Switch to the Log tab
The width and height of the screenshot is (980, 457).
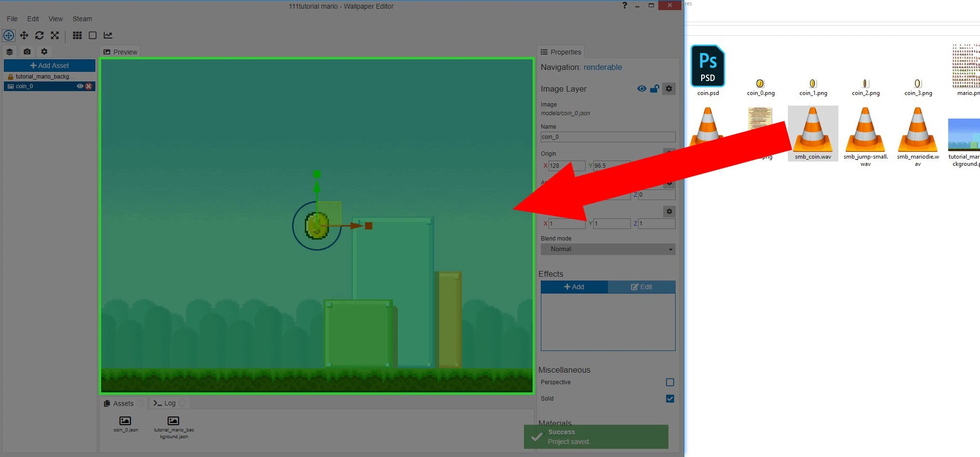(x=165, y=403)
